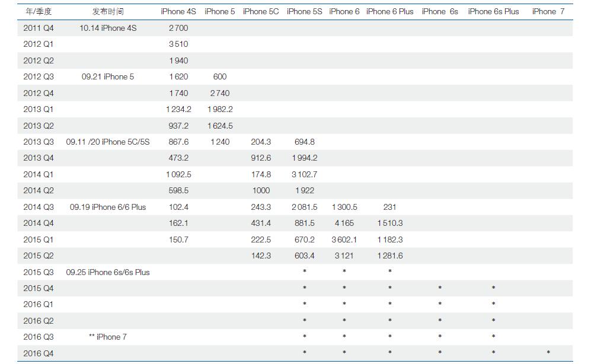Viewport: 591px width, 364px height.
Task: Click the value 2 700
Action: (x=178, y=28)
